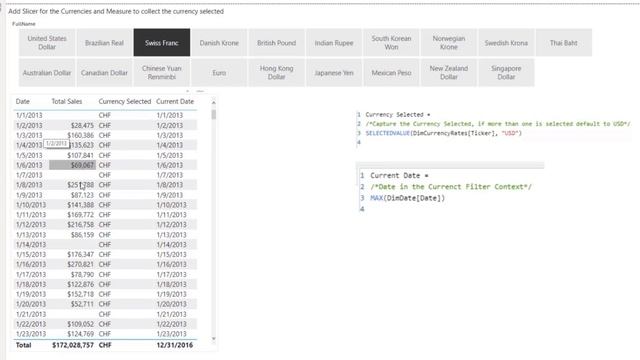Click the $52,711 total sales cell
This screenshot has width=640, height=360.
coord(82,304)
